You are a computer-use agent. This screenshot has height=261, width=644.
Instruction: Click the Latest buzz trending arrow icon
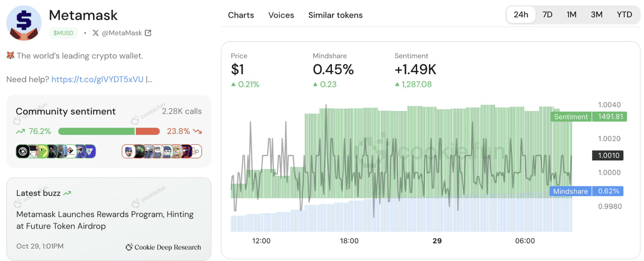click(67, 193)
